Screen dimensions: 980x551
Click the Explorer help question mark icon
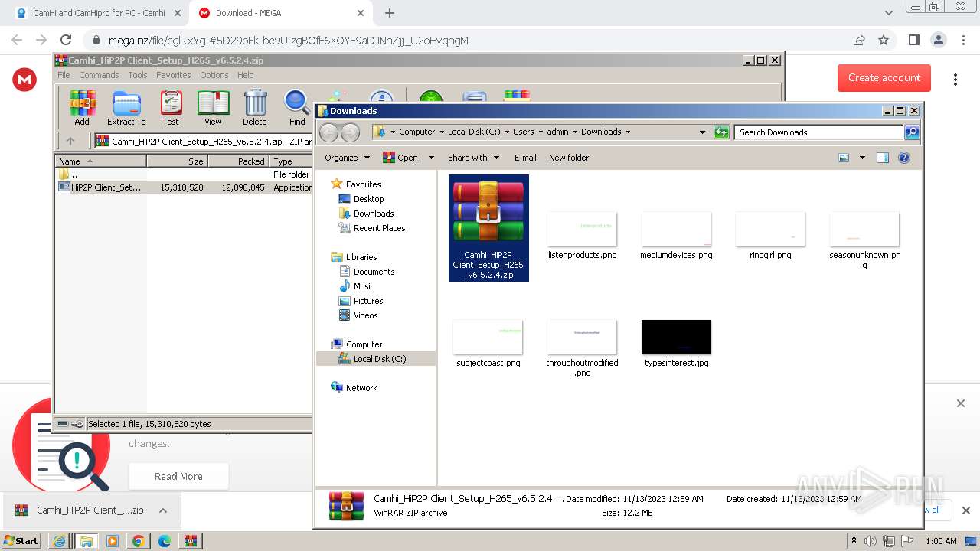[x=904, y=158]
